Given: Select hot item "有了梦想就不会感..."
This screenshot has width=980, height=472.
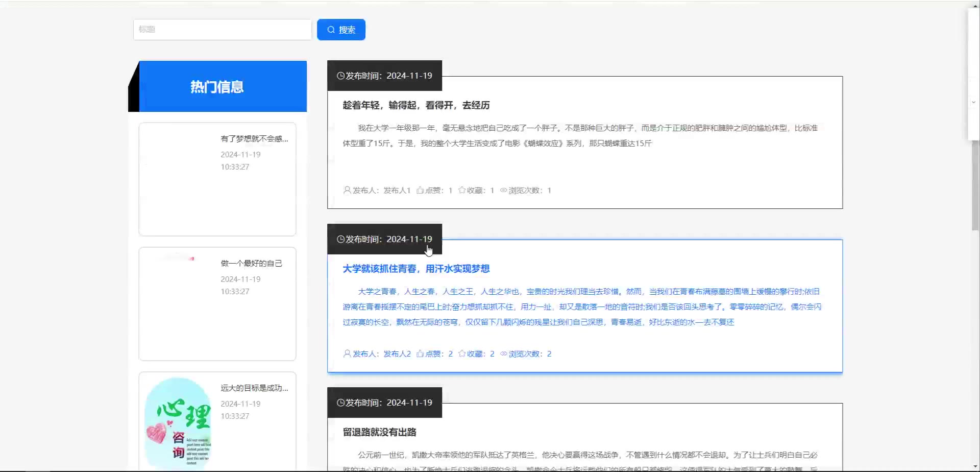Looking at the screenshot, I should pyautogui.click(x=254, y=139).
